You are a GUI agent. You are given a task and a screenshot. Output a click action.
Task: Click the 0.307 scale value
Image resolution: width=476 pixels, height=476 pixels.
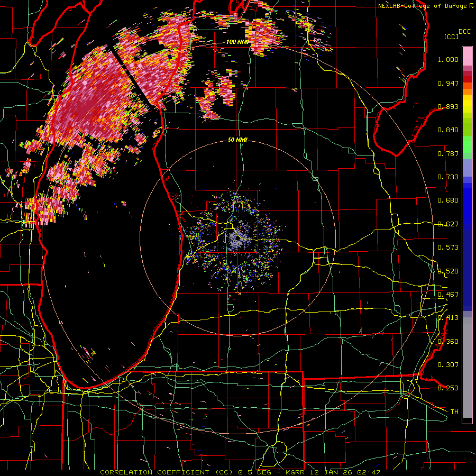click(448, 365)
